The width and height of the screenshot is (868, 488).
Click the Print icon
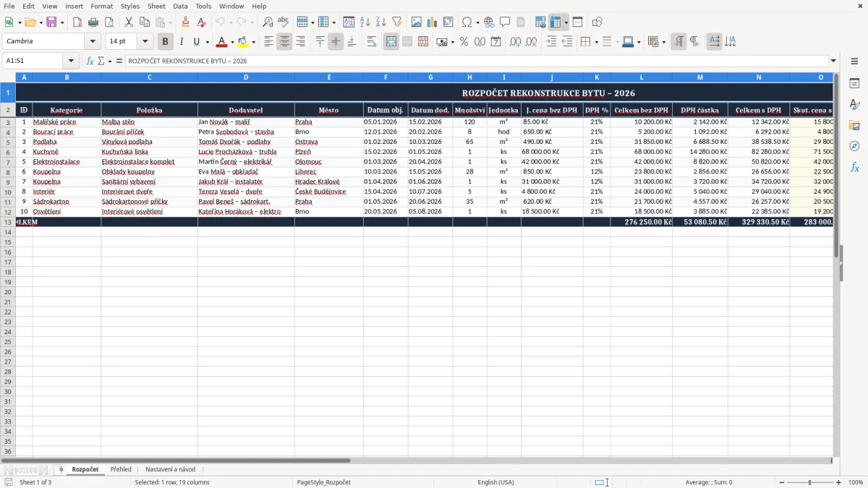point(93,22)
